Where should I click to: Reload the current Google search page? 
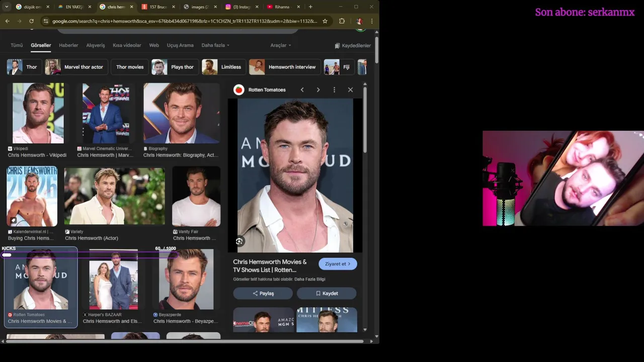[x=31, y=21]
